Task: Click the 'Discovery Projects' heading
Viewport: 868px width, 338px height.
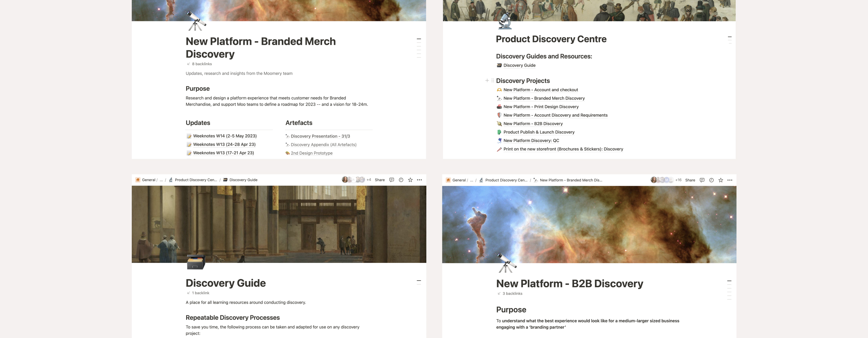Action: pos(523,81)
